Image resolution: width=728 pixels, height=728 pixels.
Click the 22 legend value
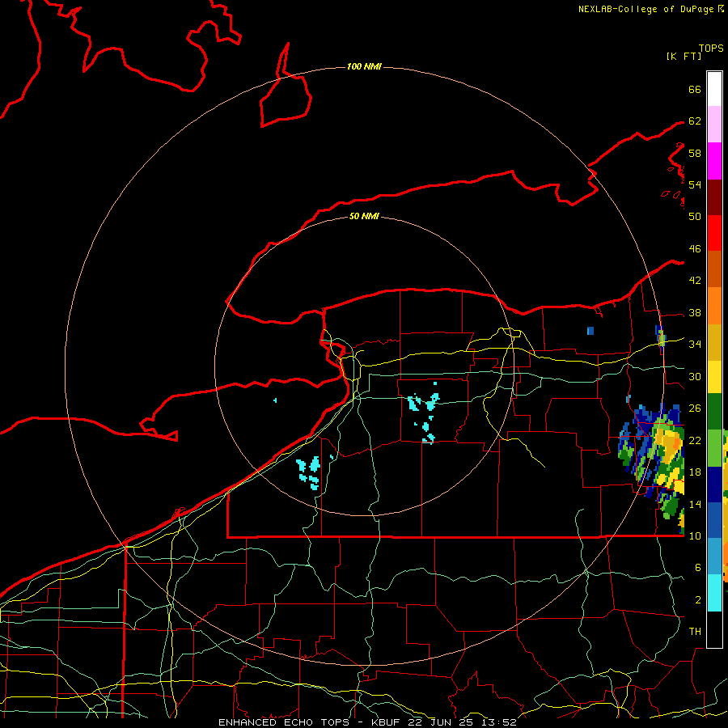695,440
